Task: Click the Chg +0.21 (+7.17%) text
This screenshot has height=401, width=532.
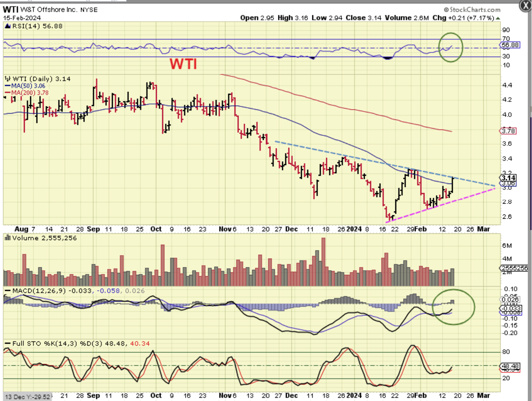Action: (x=463, y=18)
